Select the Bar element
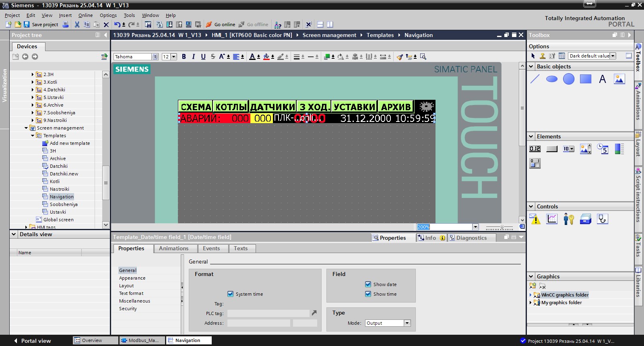 (619, 149)
